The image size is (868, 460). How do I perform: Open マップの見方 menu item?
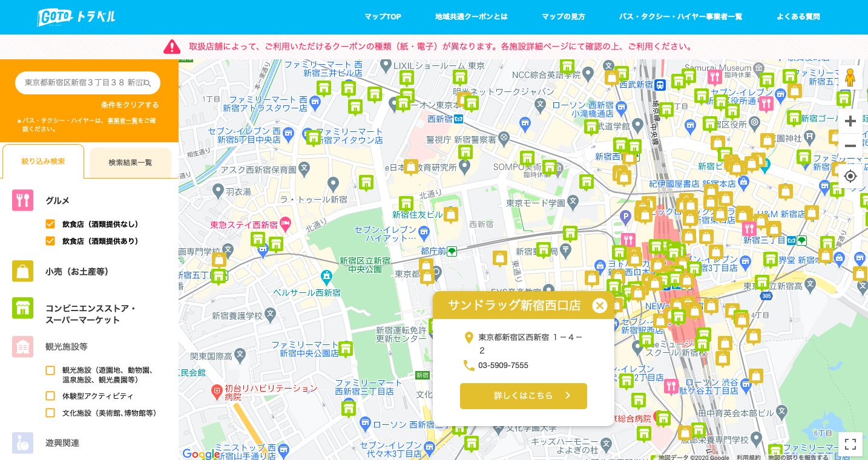point(564,17)
